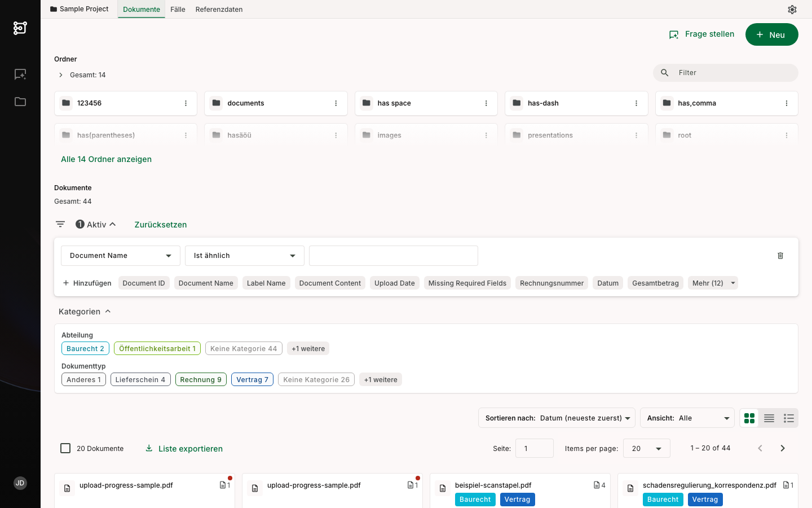Open the Sortieren nach dropdown

pyautogui.click(x=557, y=418)
